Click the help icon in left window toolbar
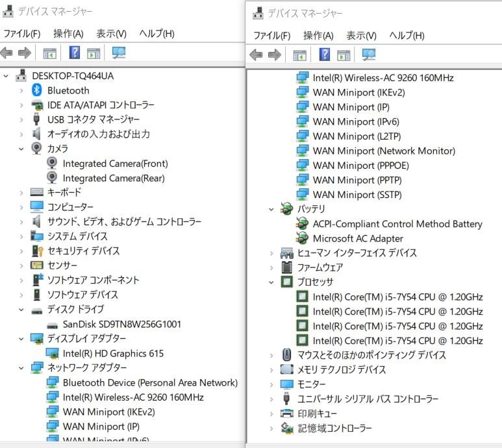Screen dimensions: 502x448 point(75,53)
